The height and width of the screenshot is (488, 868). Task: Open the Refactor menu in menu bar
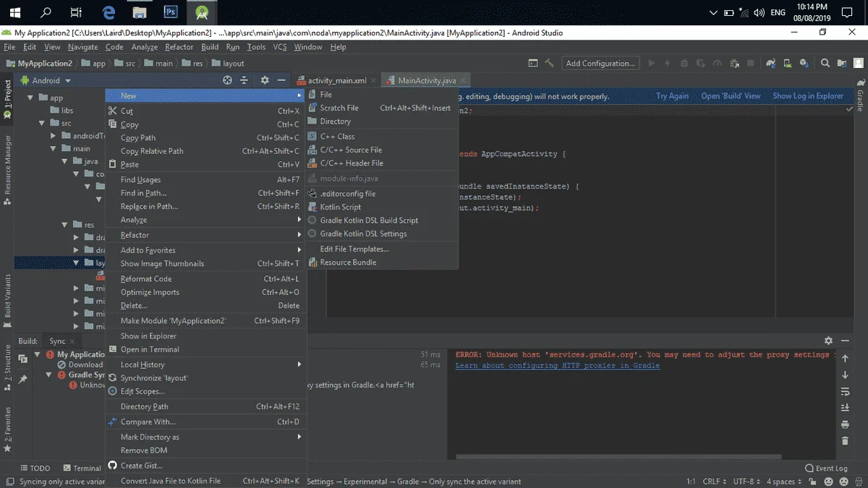point(179,47)
